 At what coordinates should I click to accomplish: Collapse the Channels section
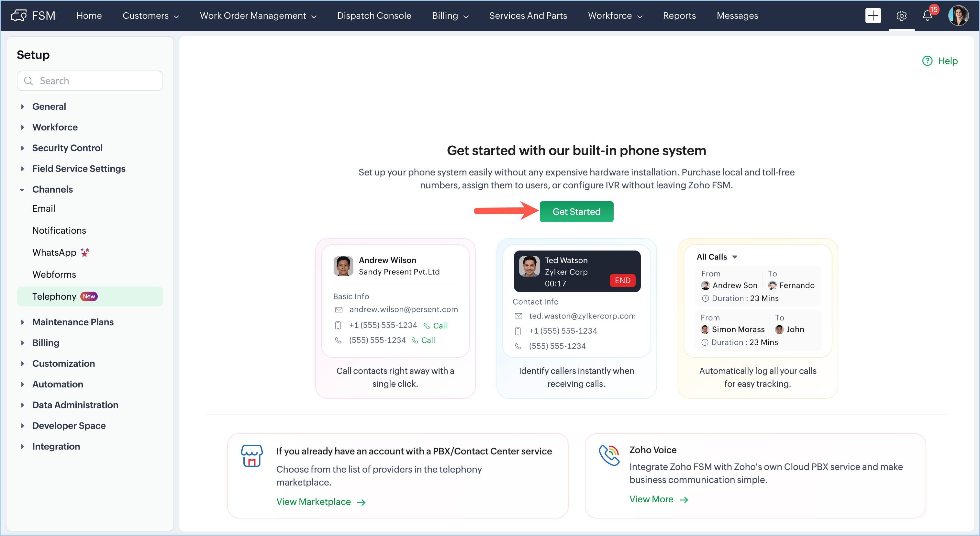point(22,189)
